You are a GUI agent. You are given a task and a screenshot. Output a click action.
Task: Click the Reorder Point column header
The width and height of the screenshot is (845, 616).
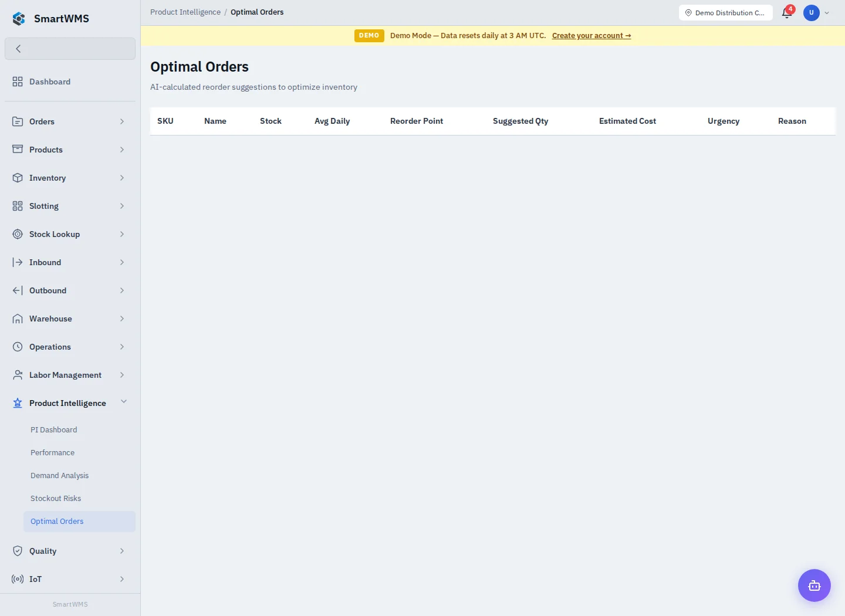pyautogui.click(x=417, y=121)
